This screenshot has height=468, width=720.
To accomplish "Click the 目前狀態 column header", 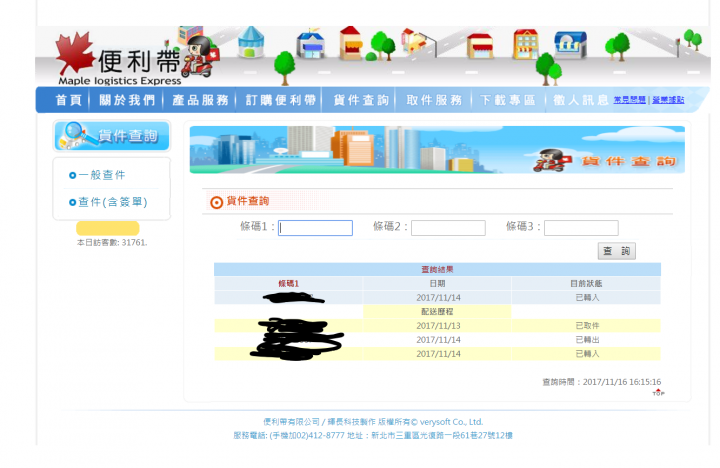I will point(586,284).
